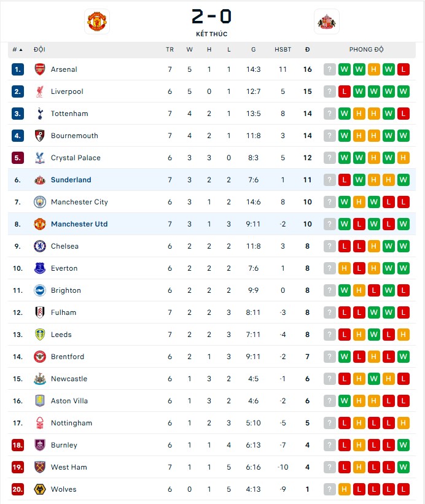Click the Arsenal club logo
Viewport: 425px width, 504px height.
click(x=40, y=69)
